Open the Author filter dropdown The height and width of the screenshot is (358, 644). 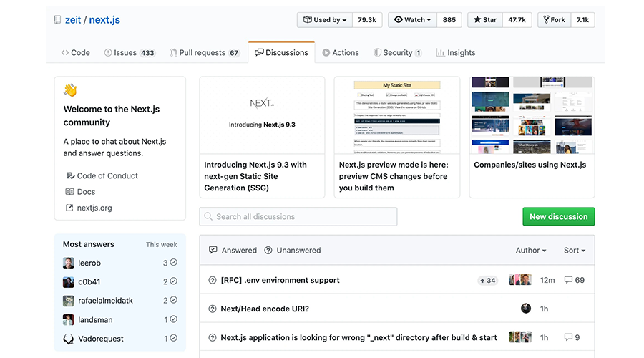531,251
